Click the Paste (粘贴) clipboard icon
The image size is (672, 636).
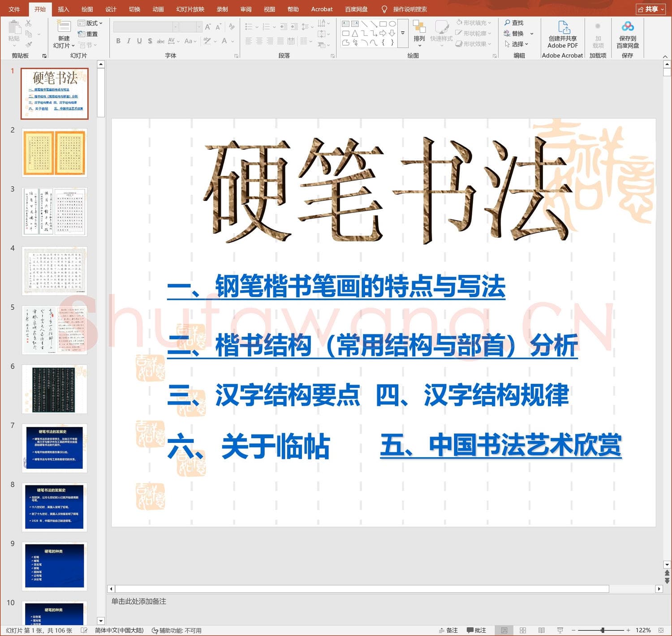tap(14, 27)
